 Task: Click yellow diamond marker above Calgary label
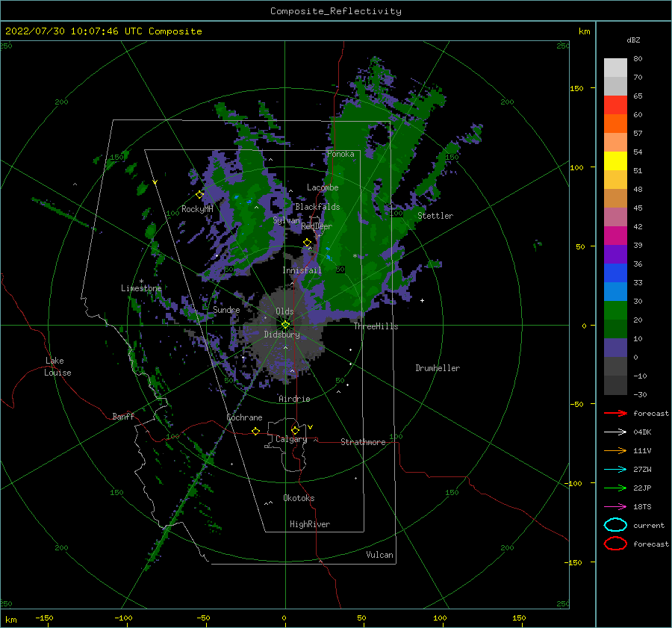[295, 430]
